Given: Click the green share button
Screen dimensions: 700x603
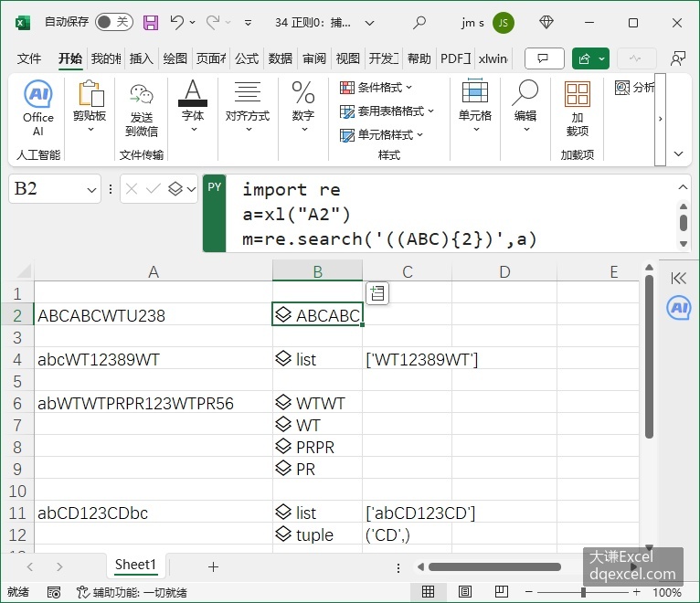Looking at the screenshot, I should (x=584, y=58).
